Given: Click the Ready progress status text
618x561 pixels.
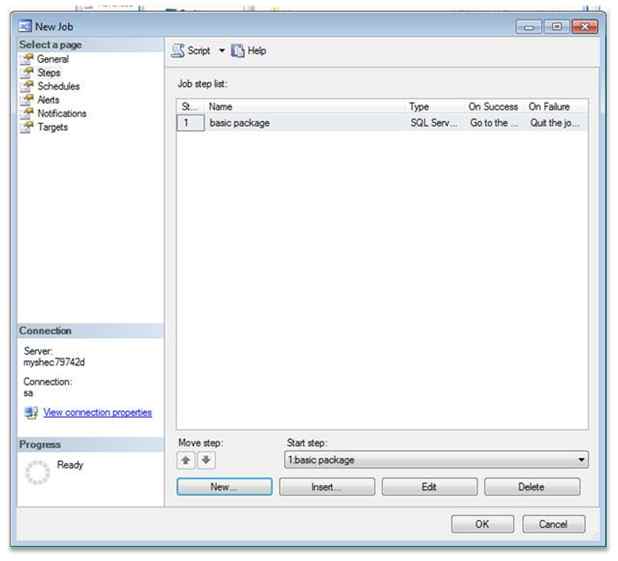Looking at the screenshot, I should [x=70, y=465].
